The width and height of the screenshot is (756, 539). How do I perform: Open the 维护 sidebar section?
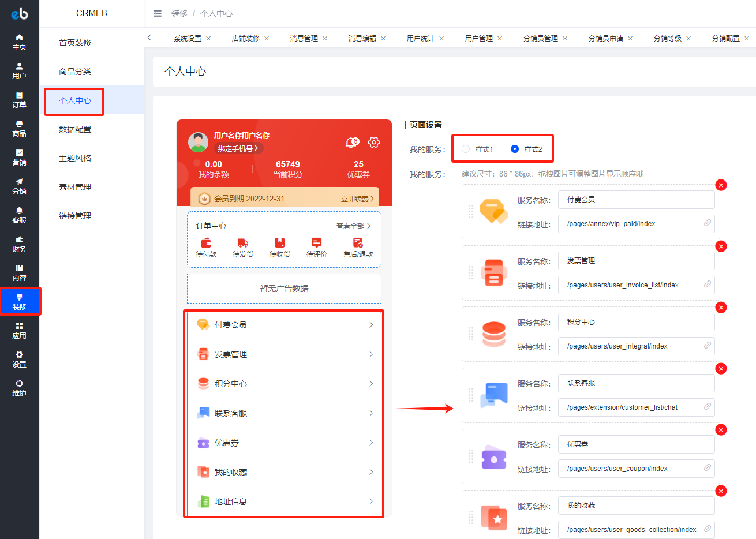pyautogui.click(x=19, y=388)
